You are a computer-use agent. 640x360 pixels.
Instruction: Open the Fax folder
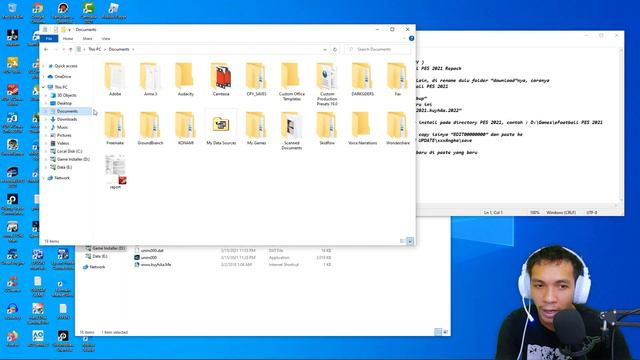pos(398,80)
